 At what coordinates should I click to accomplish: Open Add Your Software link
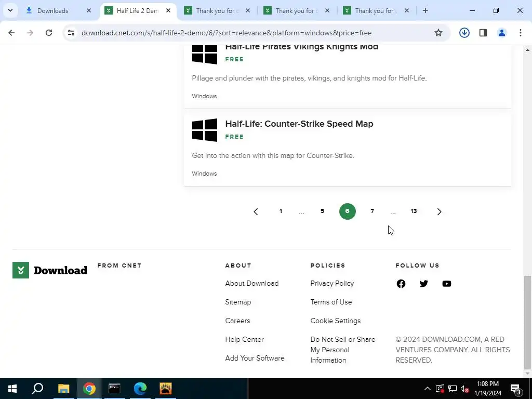point(255,358)
